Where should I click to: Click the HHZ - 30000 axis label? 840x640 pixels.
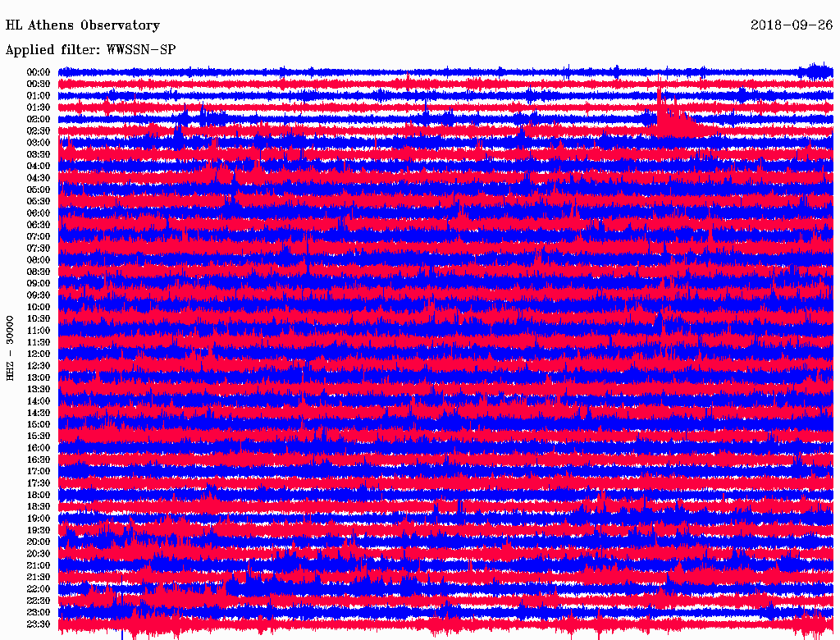[x=10, y=349]
